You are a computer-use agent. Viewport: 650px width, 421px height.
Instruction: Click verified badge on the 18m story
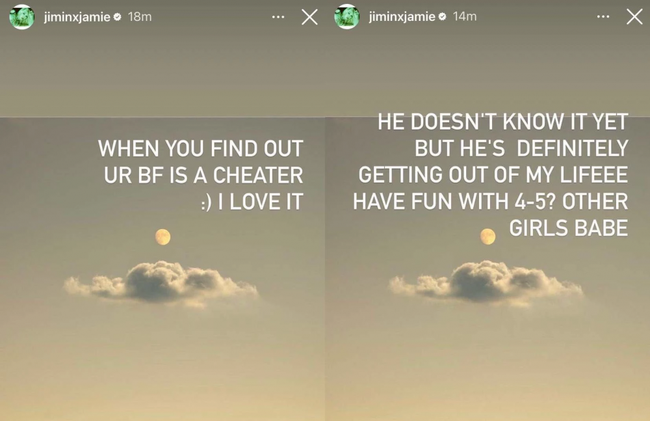pos(117,17)
